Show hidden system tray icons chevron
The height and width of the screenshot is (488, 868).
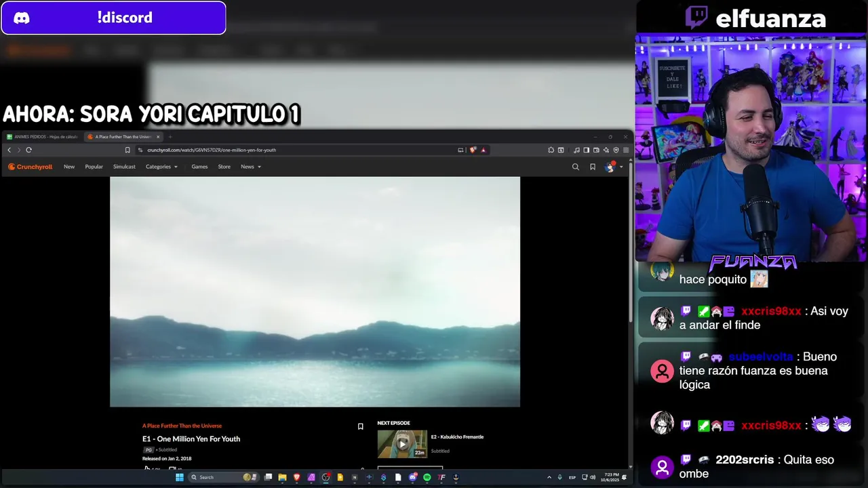pyautogui.click(x=549, y=477)
